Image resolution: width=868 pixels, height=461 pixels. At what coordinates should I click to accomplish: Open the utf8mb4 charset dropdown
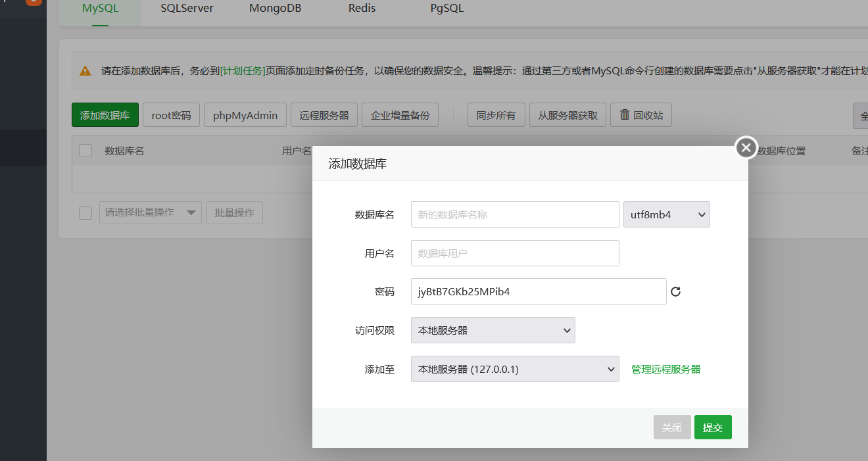click(x=666, y=214)
